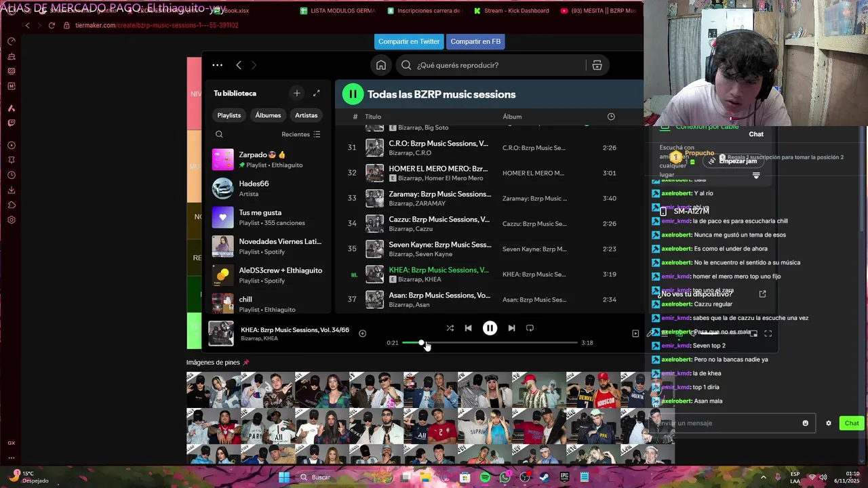Open chill playlist in library

[268, 304]
